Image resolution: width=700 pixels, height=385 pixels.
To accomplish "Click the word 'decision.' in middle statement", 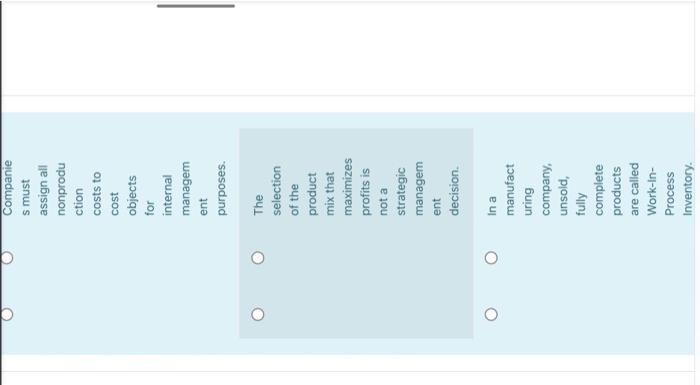I will [454, 191].
